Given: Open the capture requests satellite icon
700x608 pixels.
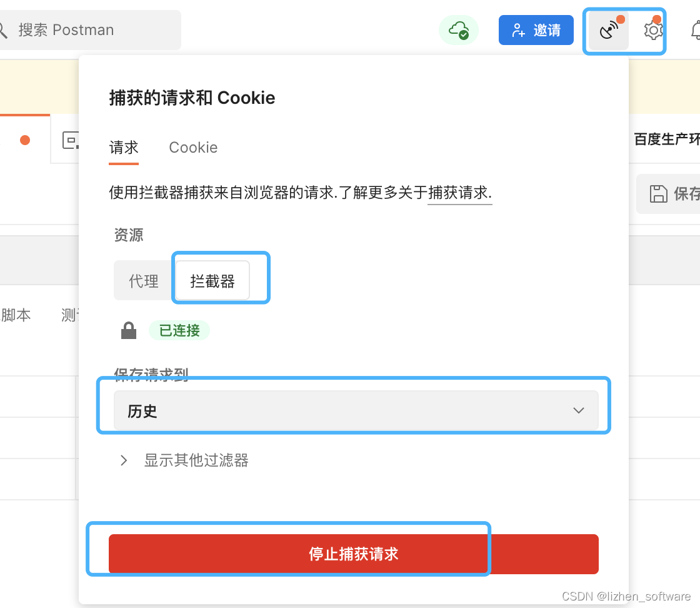Looking at the screenshot, I should (609, 31).
